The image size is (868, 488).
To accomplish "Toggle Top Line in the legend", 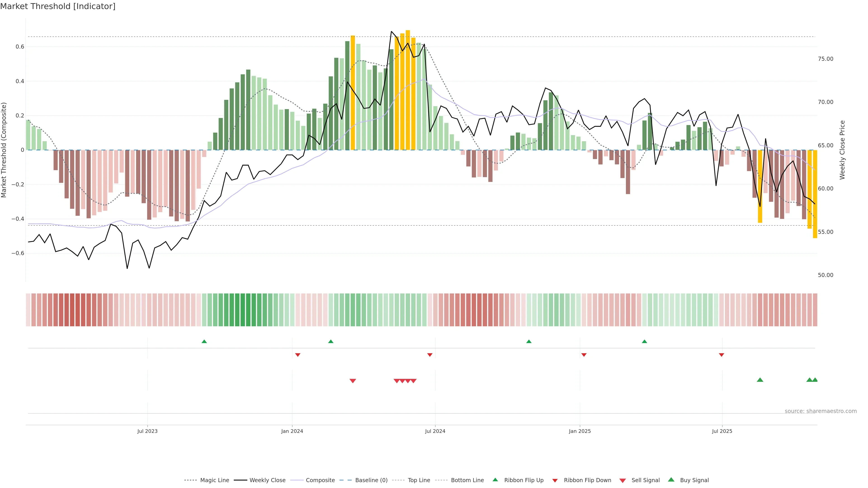I will [x=419, y=480].
